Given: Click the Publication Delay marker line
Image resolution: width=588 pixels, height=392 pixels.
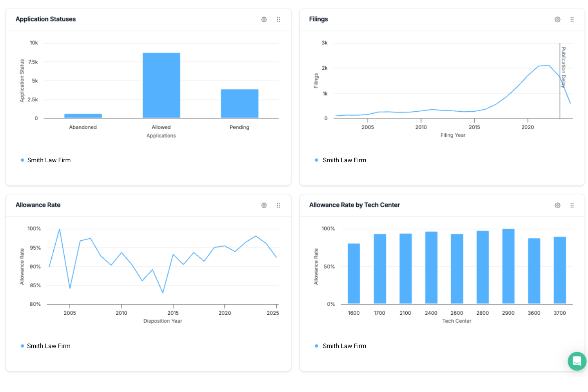Looking at the screenshot, I should coord(560,81).
